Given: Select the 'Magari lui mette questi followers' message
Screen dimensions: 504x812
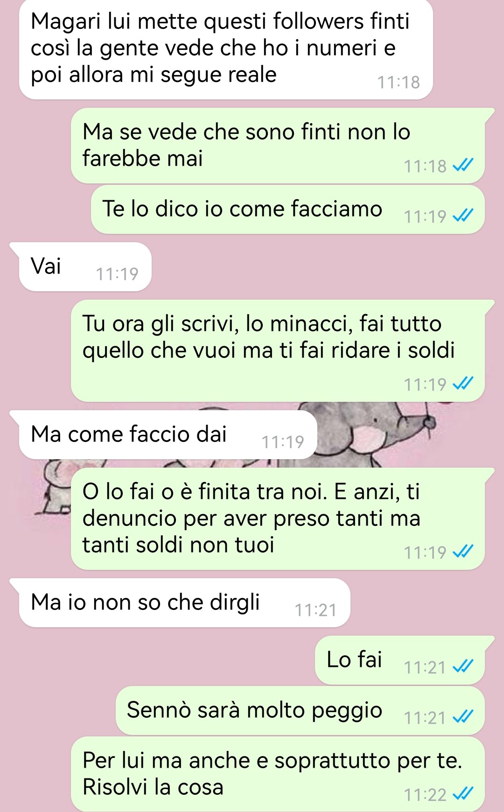Looking at the screenshot, I should [226, 49].
